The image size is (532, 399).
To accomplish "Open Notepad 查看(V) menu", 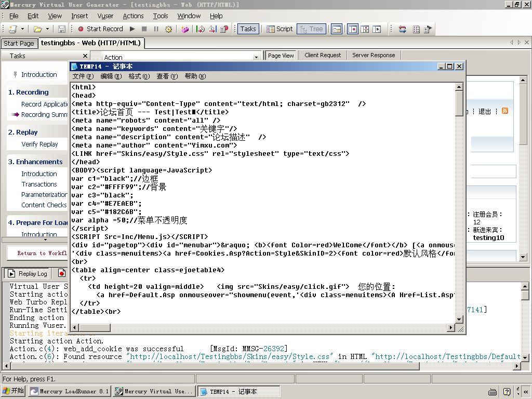I will (167, 76).
